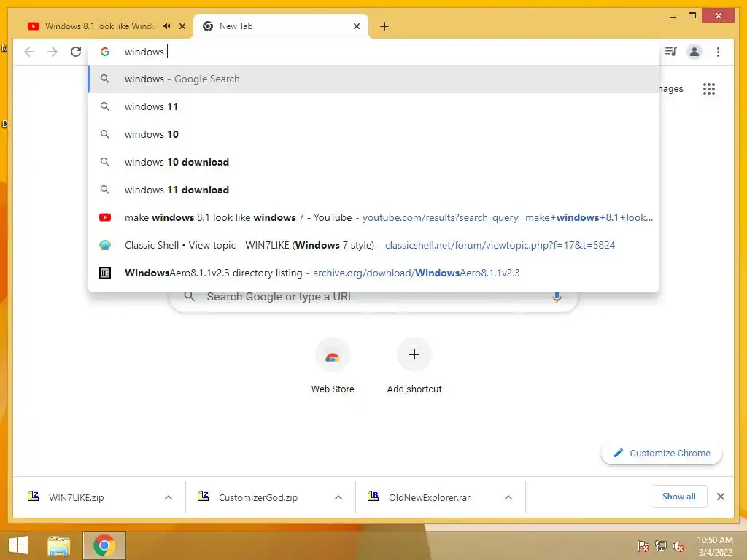747x560 pixels.
Task: Select 'windows - Google Search' suggestion
Action: 373,79
